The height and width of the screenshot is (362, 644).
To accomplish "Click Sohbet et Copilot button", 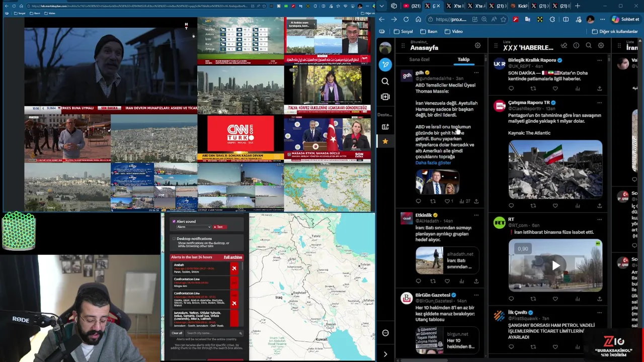I will pyautogui.click(x=625, y=19).
